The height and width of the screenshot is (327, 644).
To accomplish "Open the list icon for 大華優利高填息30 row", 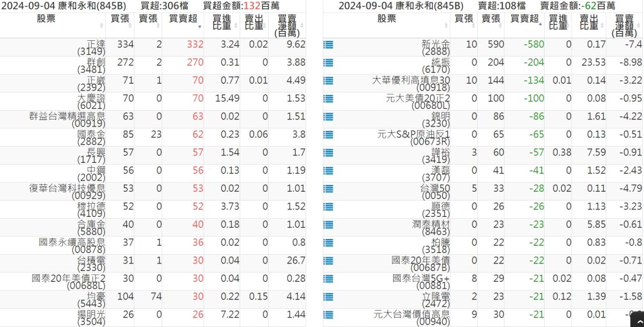I will (328, 80).
